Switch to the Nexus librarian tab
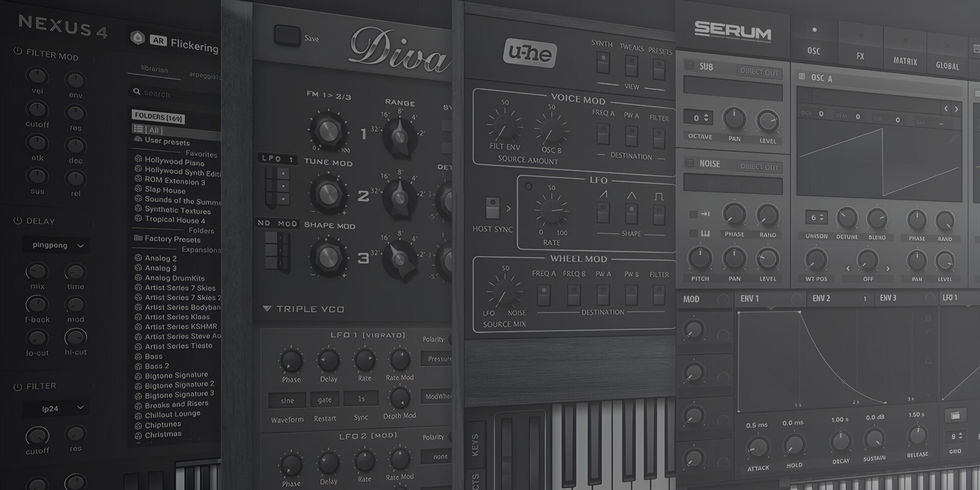Image resolution: width=980 pixels, height=490 pixels. tap(154, 69)
